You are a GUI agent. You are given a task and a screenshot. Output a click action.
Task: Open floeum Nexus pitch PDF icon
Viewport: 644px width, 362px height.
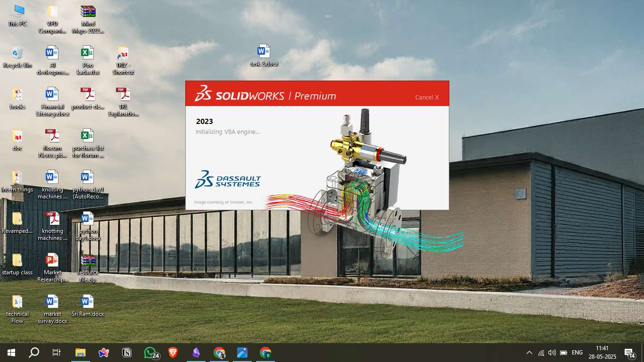coord(52,143)
